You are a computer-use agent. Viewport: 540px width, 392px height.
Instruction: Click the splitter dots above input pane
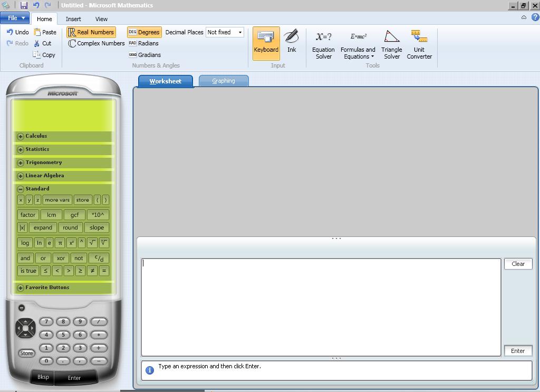click(x=336, y=238)
